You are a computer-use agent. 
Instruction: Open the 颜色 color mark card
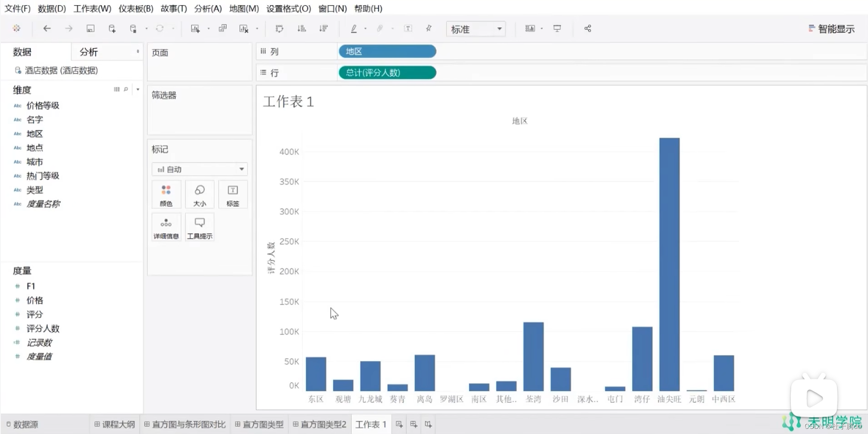point(166,195)
